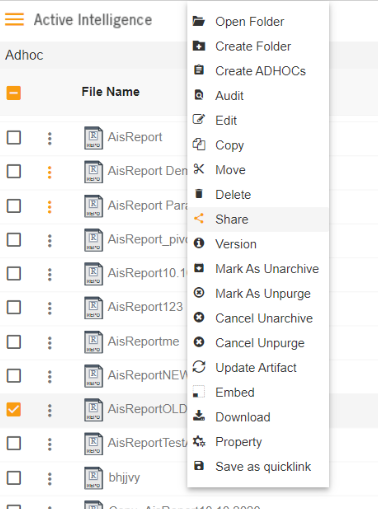The width and height of the screenshot is (378, 509).
Task: Check the box for AisReport row
Action: coord(14,137)
